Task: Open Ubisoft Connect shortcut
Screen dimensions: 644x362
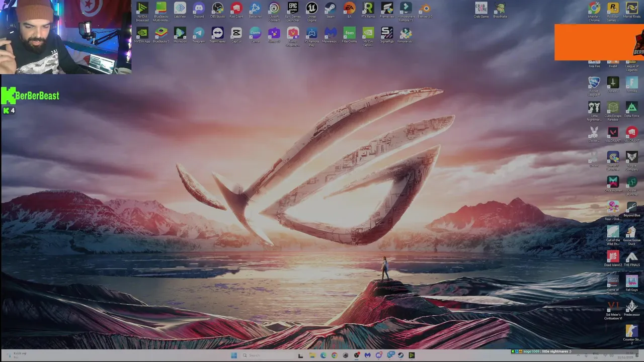Action: (274, 12)
